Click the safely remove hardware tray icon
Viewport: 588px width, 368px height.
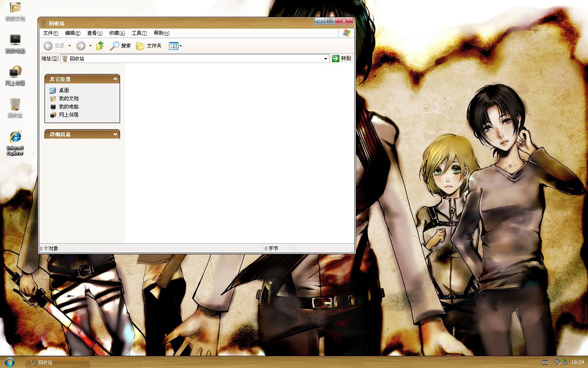tap(564, 362)
